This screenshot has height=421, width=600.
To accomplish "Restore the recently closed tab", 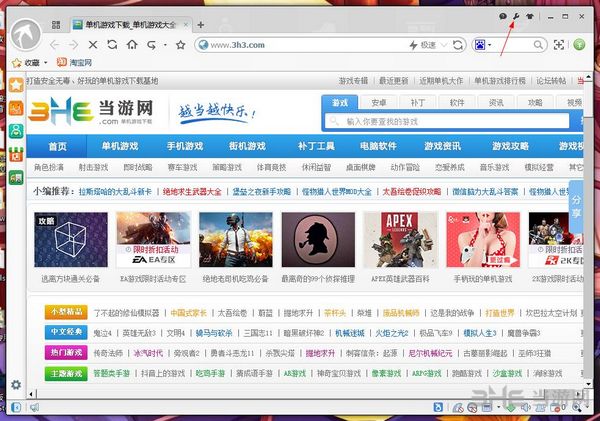I will (x=152, y=45).
